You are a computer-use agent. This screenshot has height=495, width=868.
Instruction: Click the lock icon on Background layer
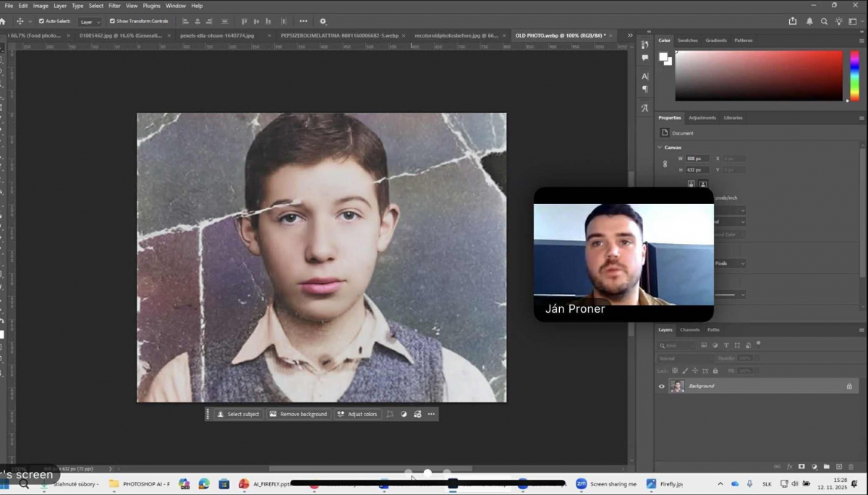coord(849,386)
